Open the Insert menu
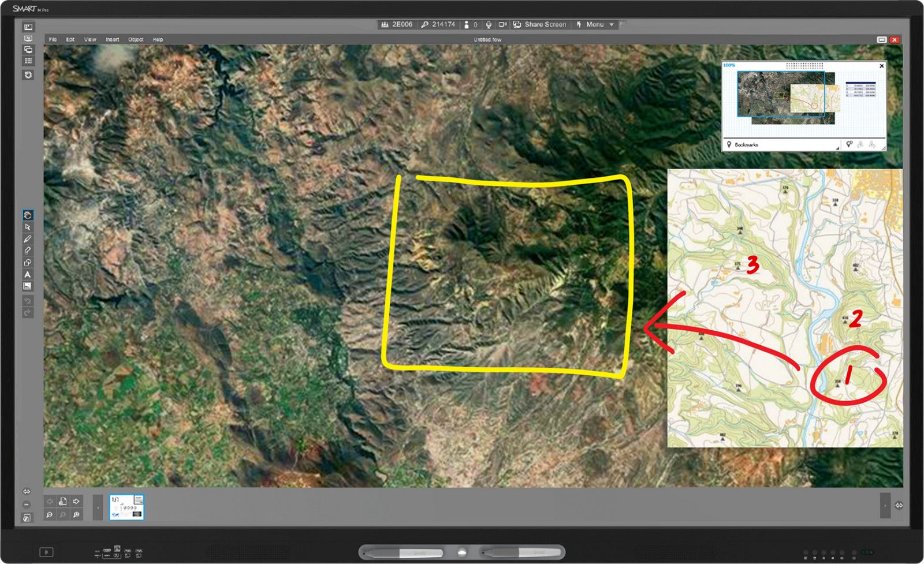The image size is (924, 564). pyautogui.click(x=112, y=40)
